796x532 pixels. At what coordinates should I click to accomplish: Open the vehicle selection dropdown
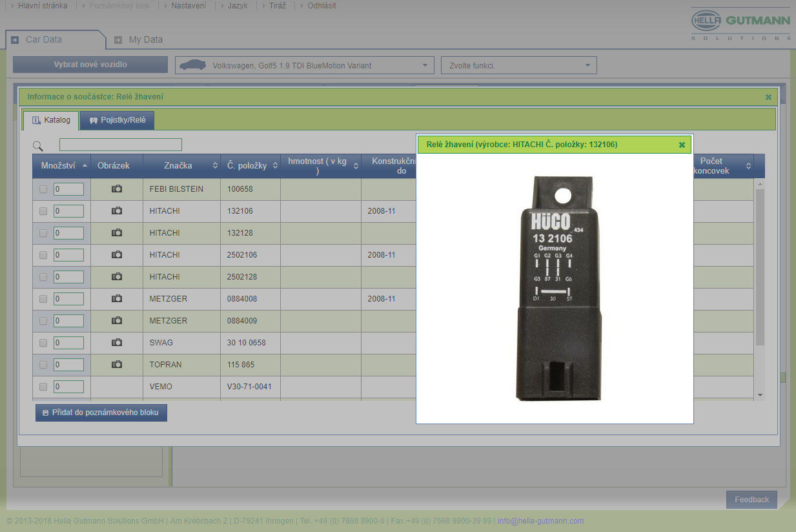305,65
